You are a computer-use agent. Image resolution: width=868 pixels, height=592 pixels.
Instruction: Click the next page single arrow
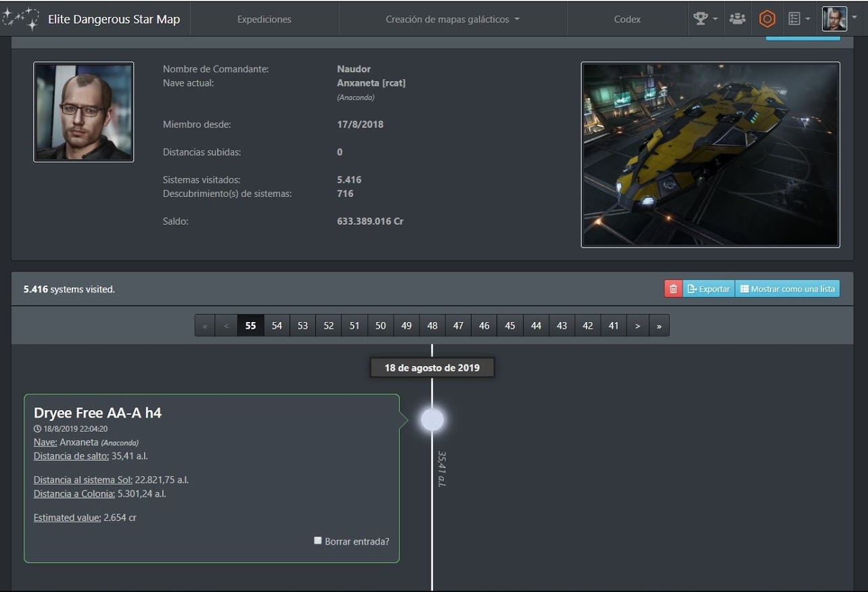pos(637,325)
